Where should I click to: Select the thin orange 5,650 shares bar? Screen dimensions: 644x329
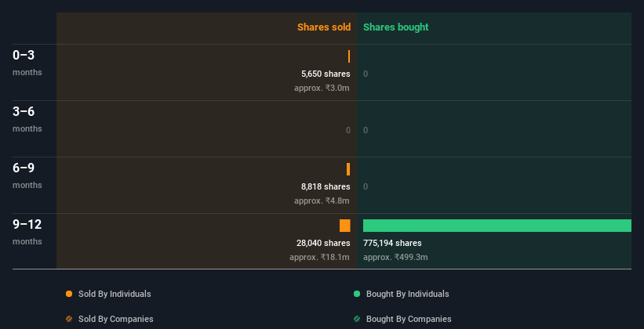pos(349,56)
